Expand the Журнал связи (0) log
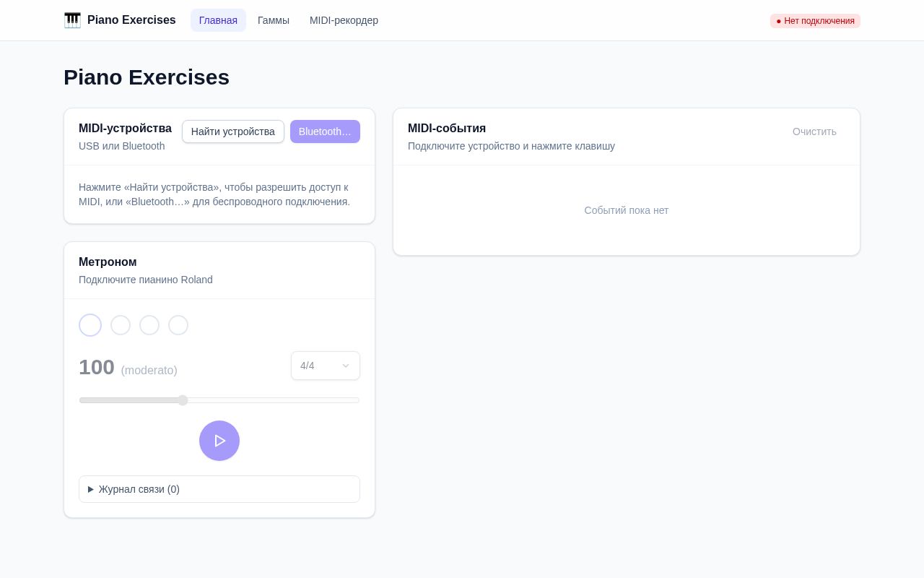This screenshot has width=924, height=578. click(x=219, y=489)
